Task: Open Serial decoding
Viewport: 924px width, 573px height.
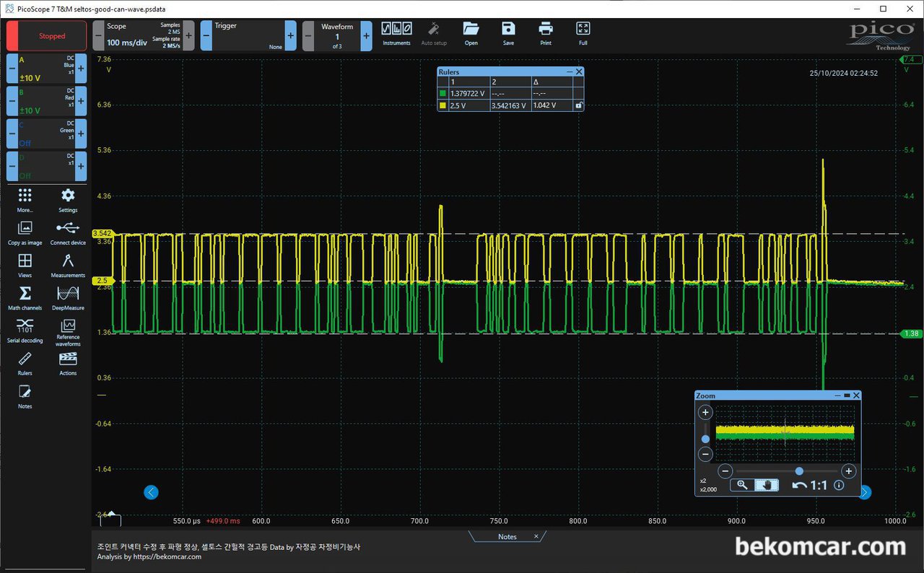Action: tap(25, 331)
